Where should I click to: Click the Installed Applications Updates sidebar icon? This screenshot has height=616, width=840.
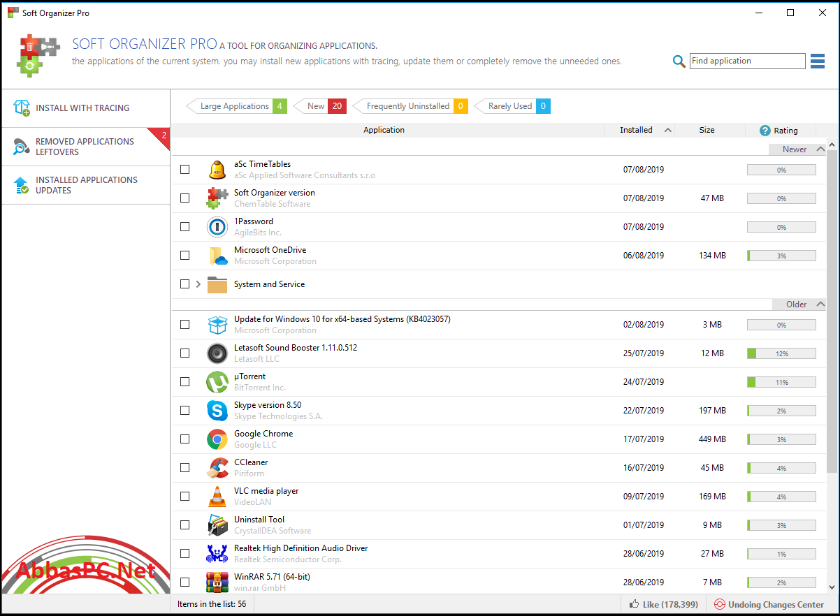(22, 185)
